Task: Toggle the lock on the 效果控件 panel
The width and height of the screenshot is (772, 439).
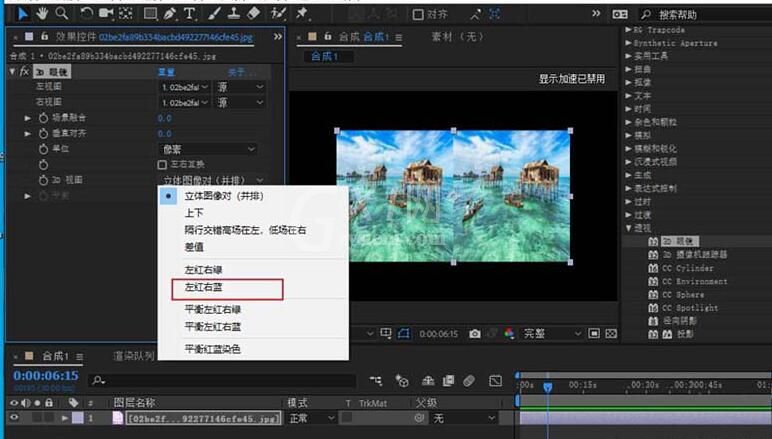Action: click(x=44, y=36)
